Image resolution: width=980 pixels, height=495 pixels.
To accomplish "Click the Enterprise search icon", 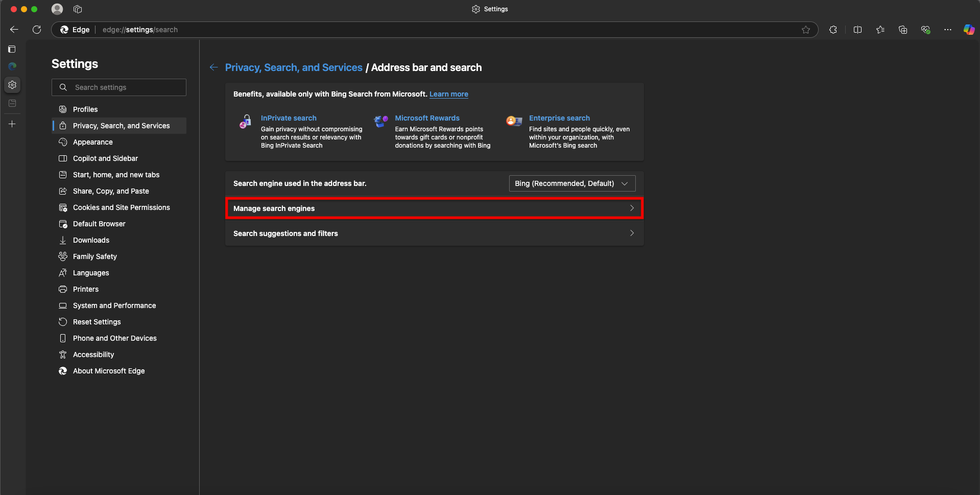I will click(x=514, y=121).
